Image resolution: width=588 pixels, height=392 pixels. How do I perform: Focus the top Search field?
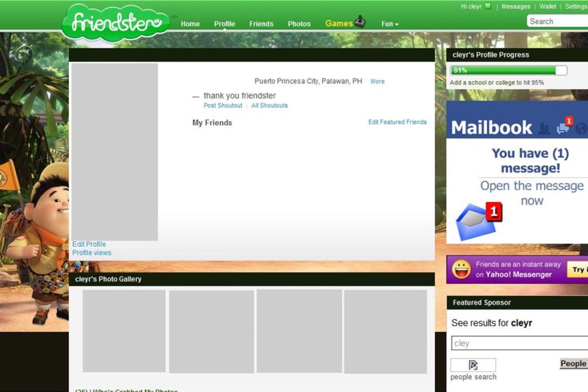[557, 21]
